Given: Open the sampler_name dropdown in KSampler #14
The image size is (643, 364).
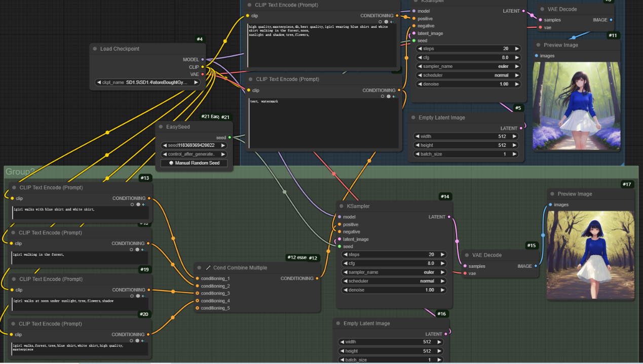Looking at the screenshot, I should click(x=393, y=272).
